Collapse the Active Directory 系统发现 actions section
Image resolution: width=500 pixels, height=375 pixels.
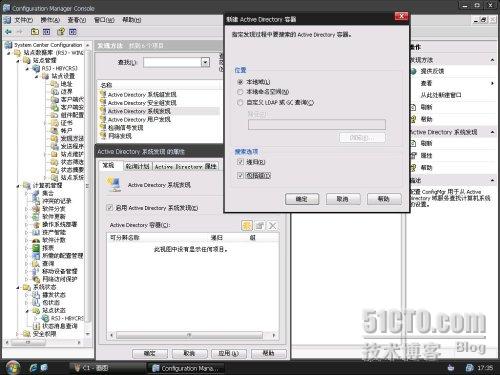(x=492, y=132)
